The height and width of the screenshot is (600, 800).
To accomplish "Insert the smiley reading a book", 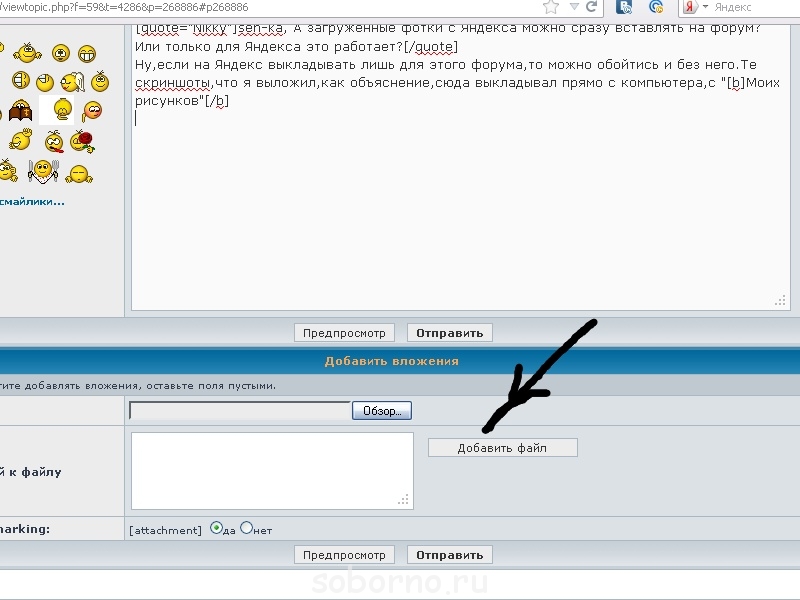I will 20,112.
